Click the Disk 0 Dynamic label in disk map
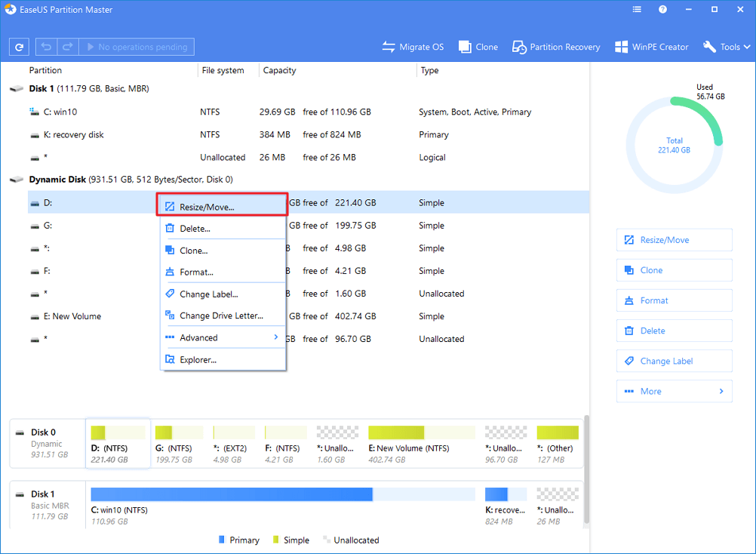The image size is (756, 554). click(x=48, y=443)
